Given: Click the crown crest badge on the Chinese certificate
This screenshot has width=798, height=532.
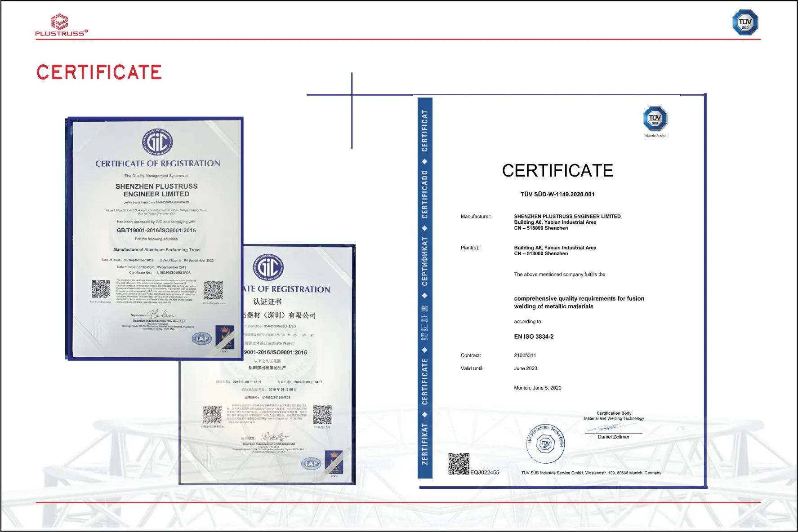Looking at the screenshot, I should 334,463.
